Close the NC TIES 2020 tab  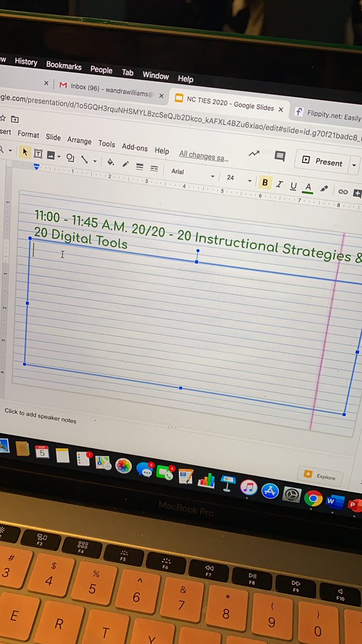coord(280,109)
